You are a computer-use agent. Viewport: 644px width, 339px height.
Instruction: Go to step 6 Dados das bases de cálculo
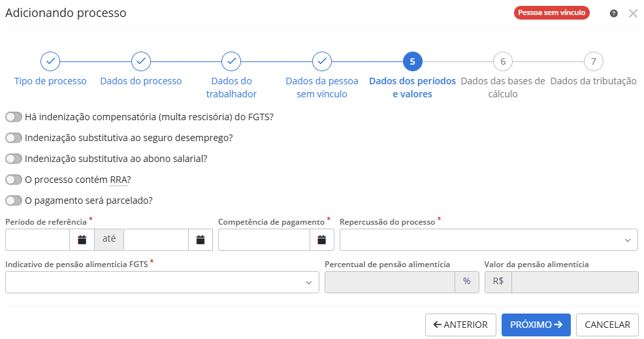pyautogui.click(x=503, y=62)
